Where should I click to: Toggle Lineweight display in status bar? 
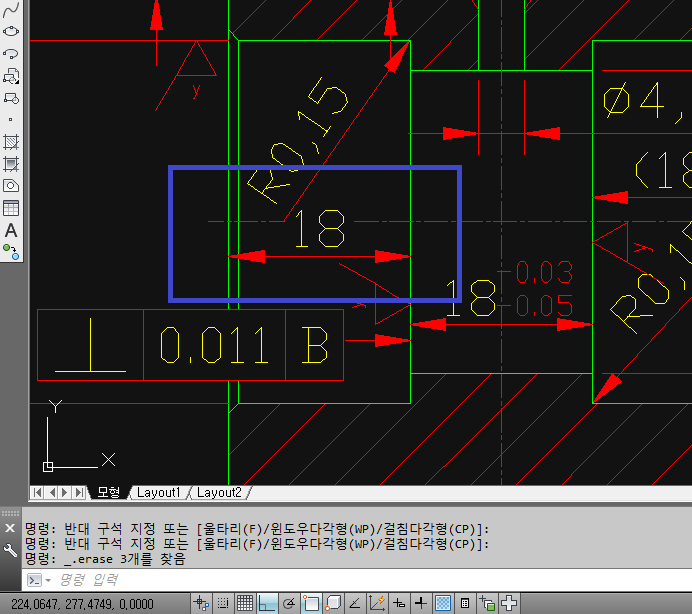pos(421,603)
